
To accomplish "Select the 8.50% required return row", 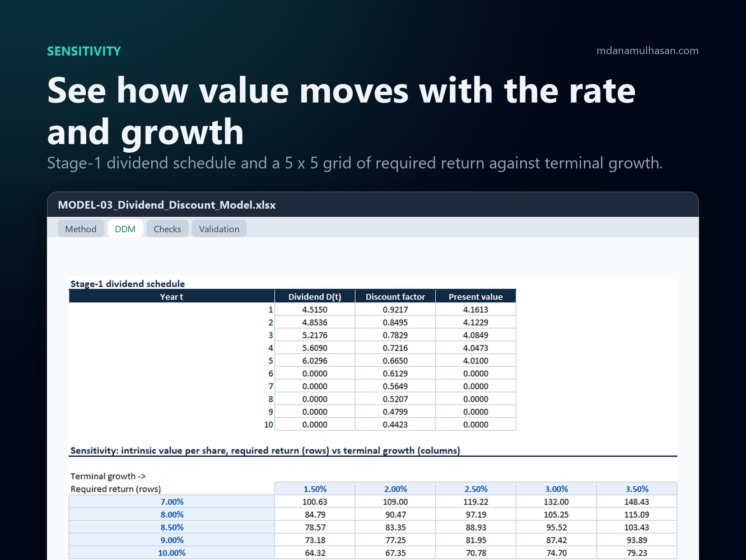I will tap(172, 527).
